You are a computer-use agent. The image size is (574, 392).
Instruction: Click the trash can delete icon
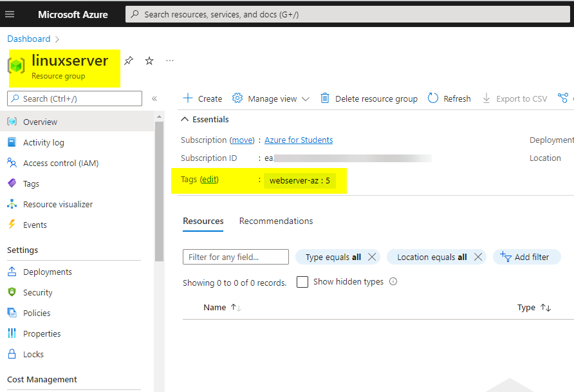[325, 98]
